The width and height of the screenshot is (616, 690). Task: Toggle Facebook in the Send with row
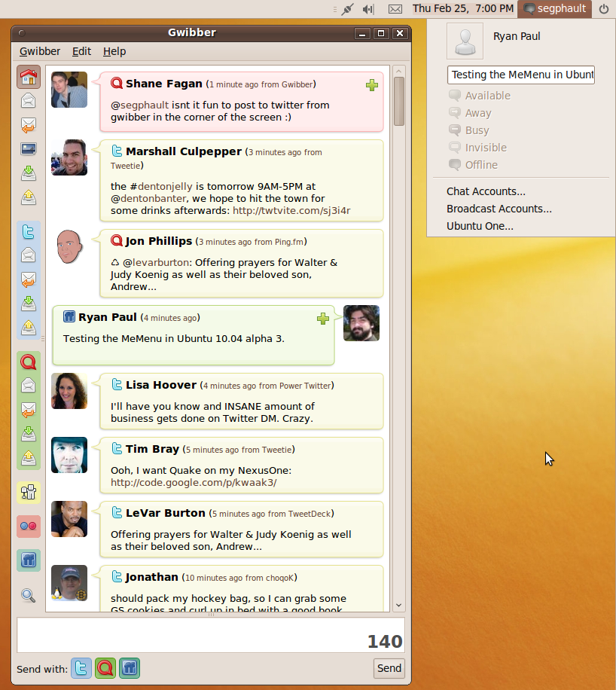coord(130,668)
